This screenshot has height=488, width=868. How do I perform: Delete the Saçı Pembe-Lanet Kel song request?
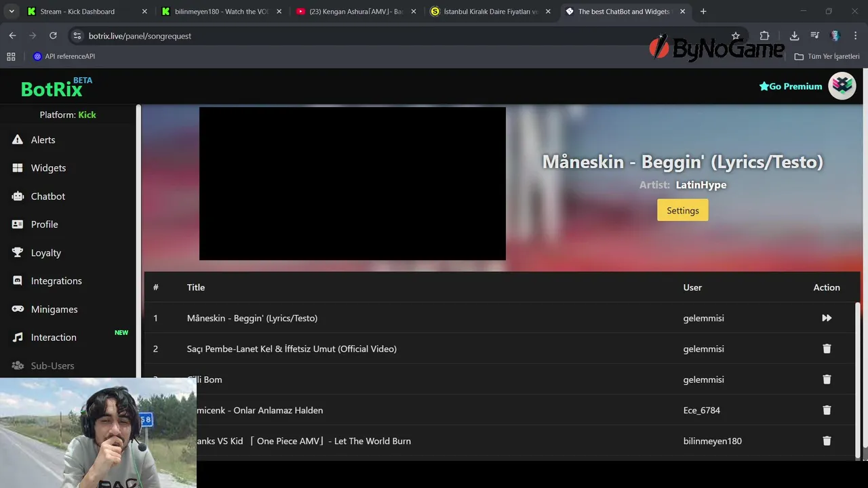(x=827, y=348)
